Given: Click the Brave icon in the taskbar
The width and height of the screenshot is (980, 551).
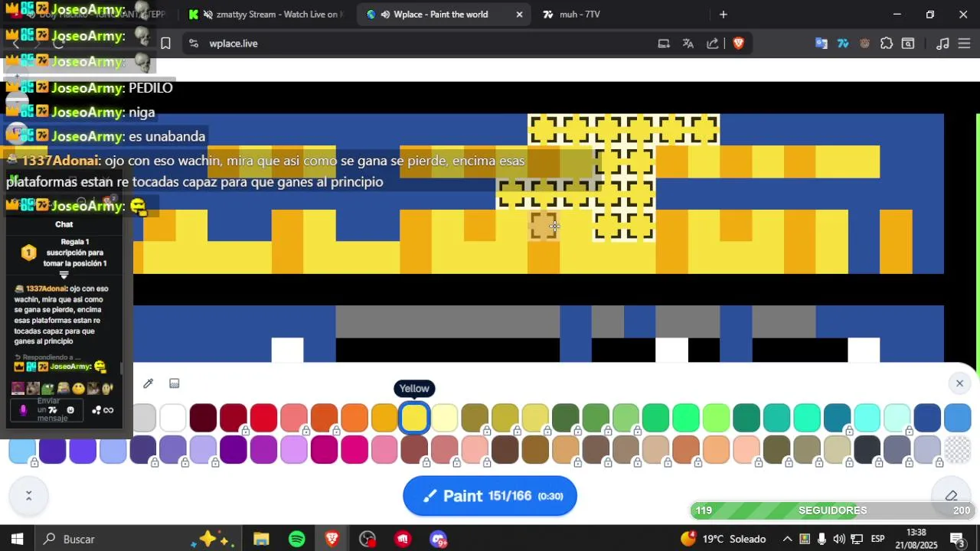Looking at the screenshot, I should (332, 539).
